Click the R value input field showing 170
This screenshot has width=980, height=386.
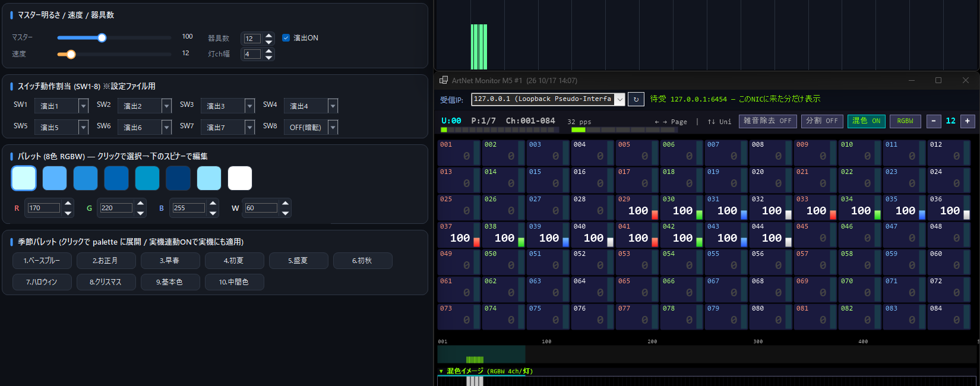(44, 208)
